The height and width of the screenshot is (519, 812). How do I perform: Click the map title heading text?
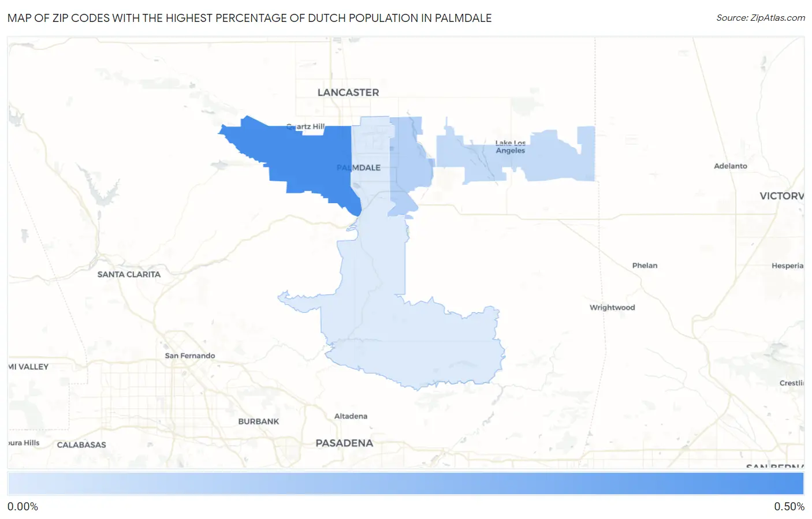tap(249, 18)
